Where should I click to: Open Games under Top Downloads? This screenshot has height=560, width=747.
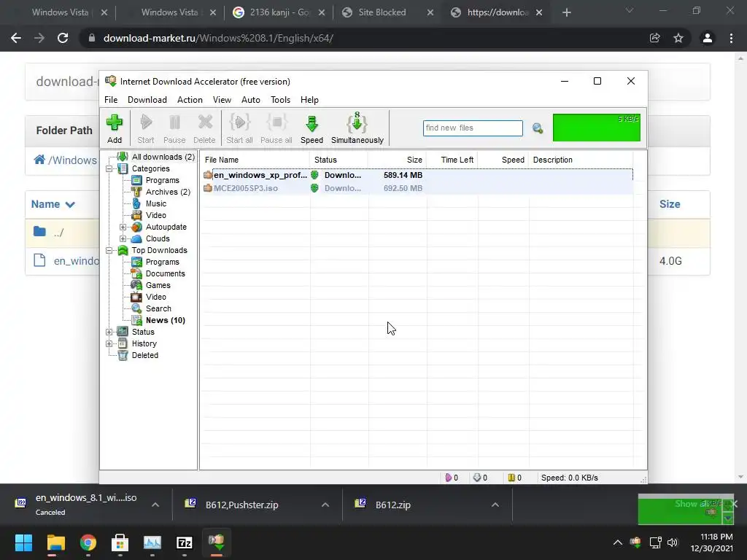tap(158, 285)
